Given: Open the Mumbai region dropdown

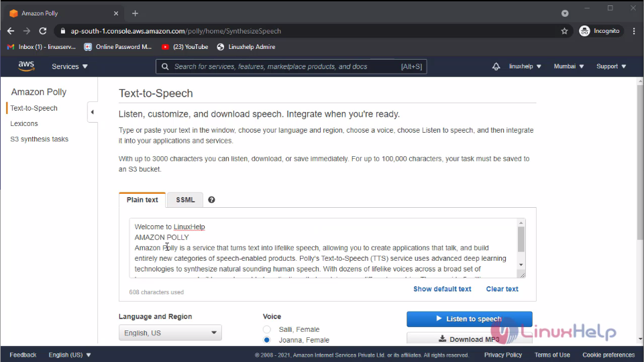Looking at the screenshot, I should pos(569,66).
